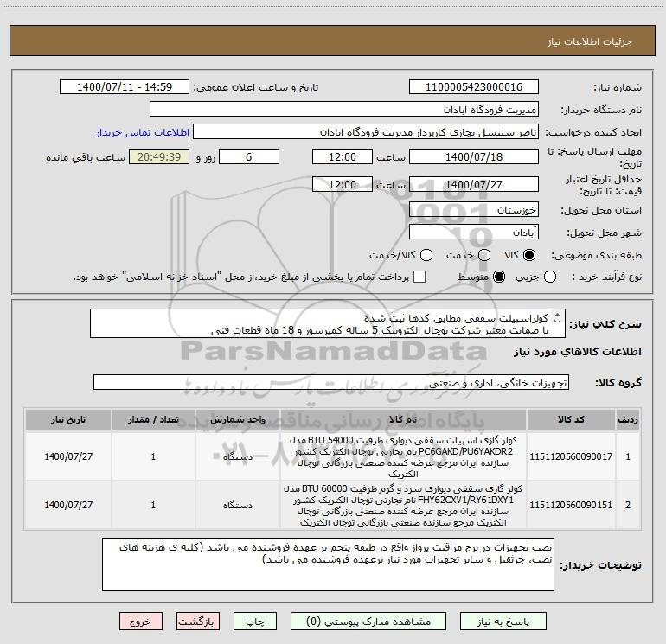This screenshot has height=644, width=666.
Task: Choose the متوسط purchase type radio
Action: click(x=499, y=277)
